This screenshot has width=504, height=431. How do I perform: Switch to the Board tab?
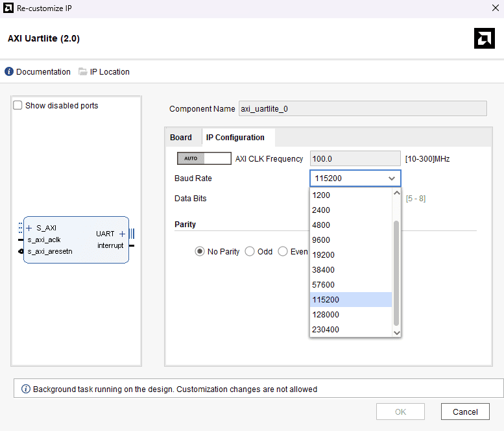(181, 138)
